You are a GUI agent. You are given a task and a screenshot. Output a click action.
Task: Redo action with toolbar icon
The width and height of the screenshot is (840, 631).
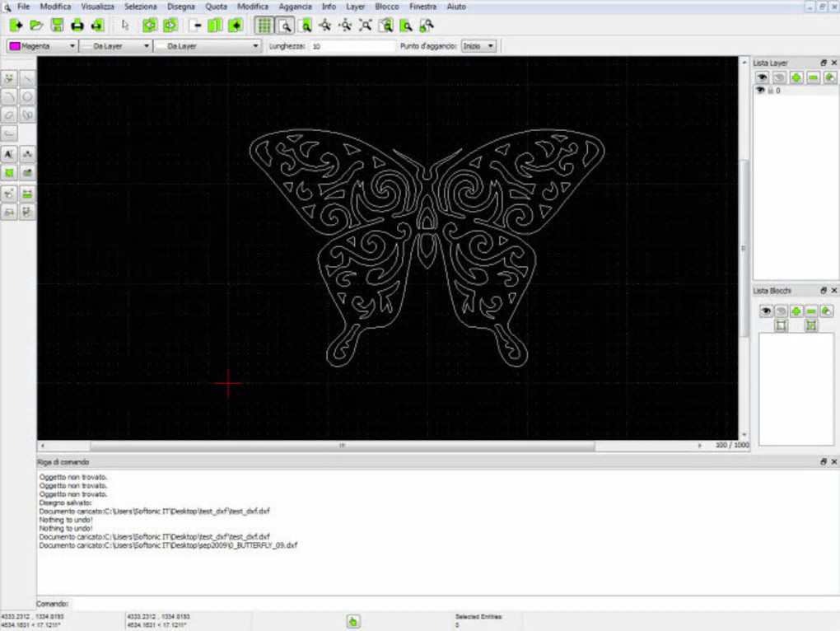[x=170, y=26]
